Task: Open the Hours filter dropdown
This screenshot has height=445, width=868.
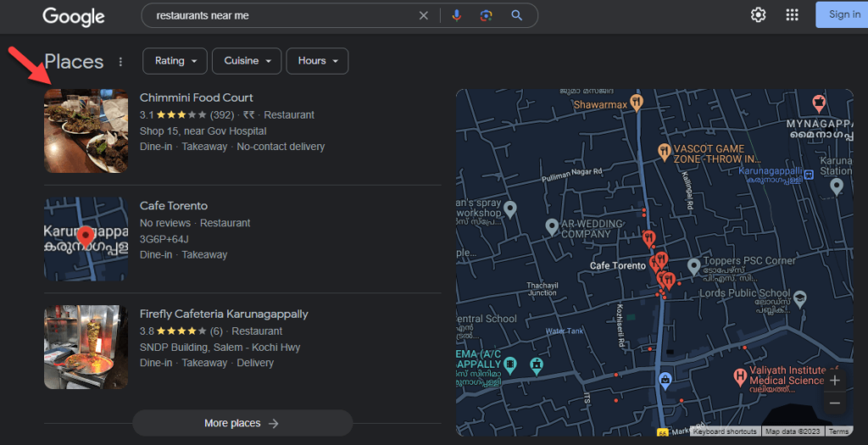Action: (x=317, y=61)
